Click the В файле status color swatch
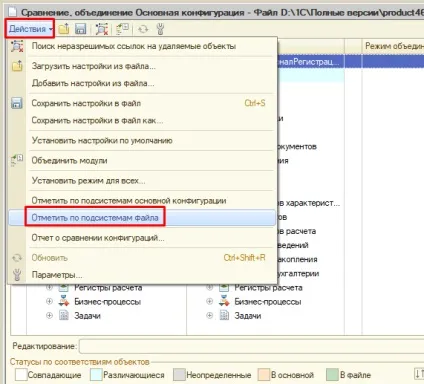The height and width of the screenshot is (384, 424). (332, 375)
